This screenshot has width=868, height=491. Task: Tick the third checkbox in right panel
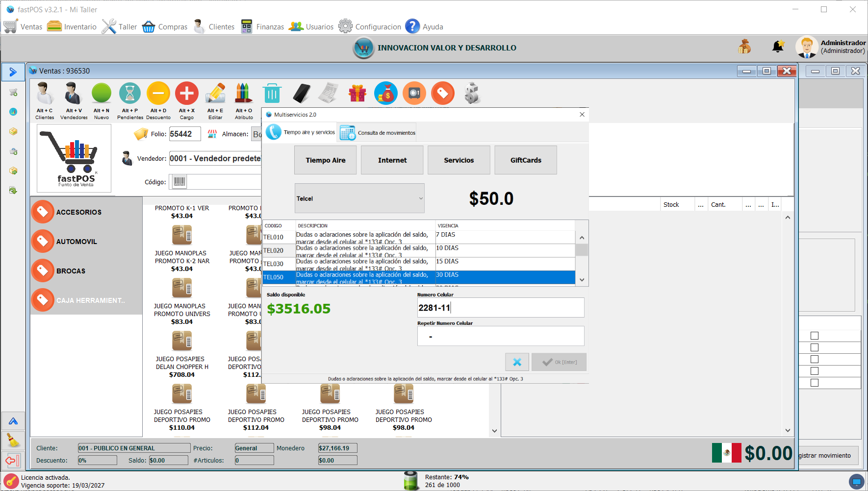click(x=815, y=359)
